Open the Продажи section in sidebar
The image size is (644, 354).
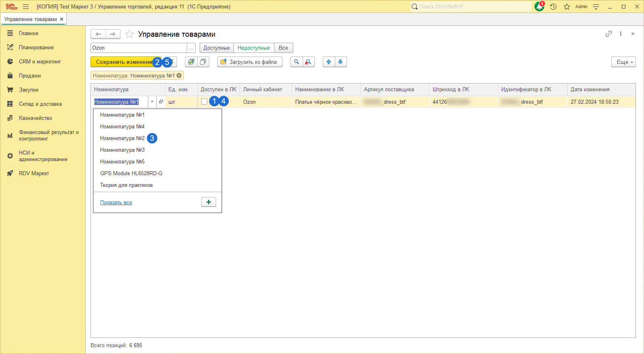click(x=29, y=75)
